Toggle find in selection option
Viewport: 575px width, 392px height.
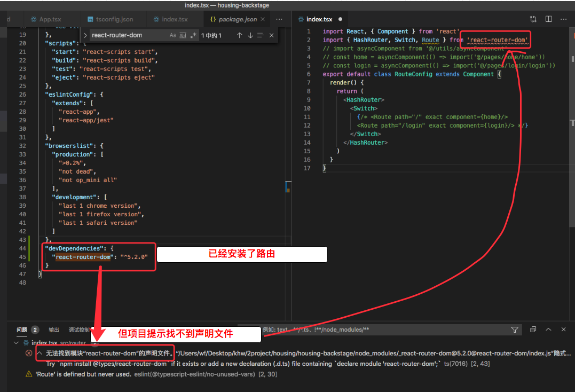(261, 36)
